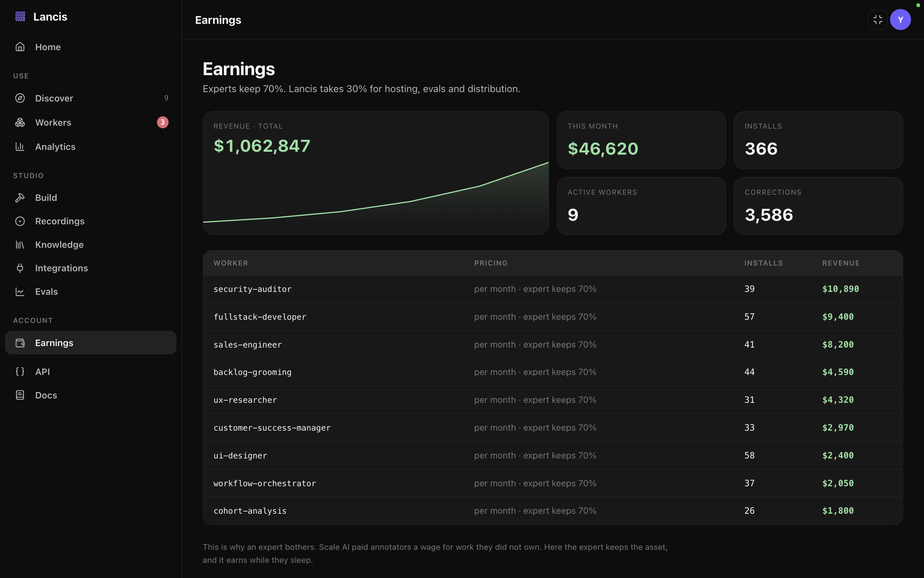Click the $8,200 revenue value
The height and width of the screenshot is (578, 924).
(838, 345)
